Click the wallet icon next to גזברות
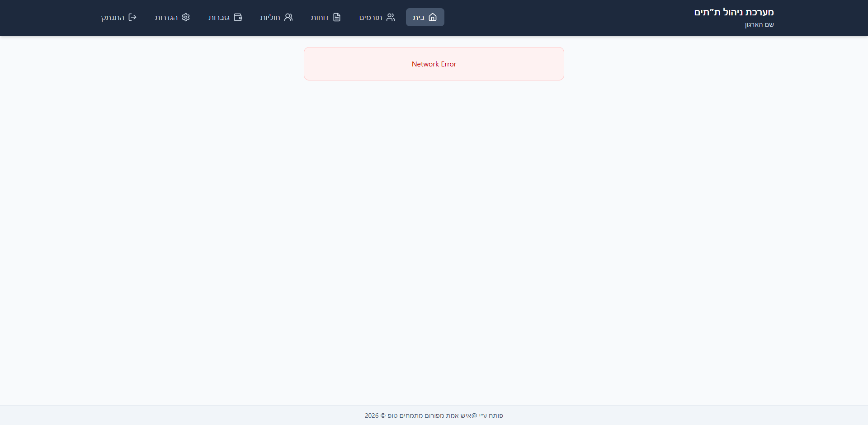The image size is (868, 425). (x=238, y=17)
